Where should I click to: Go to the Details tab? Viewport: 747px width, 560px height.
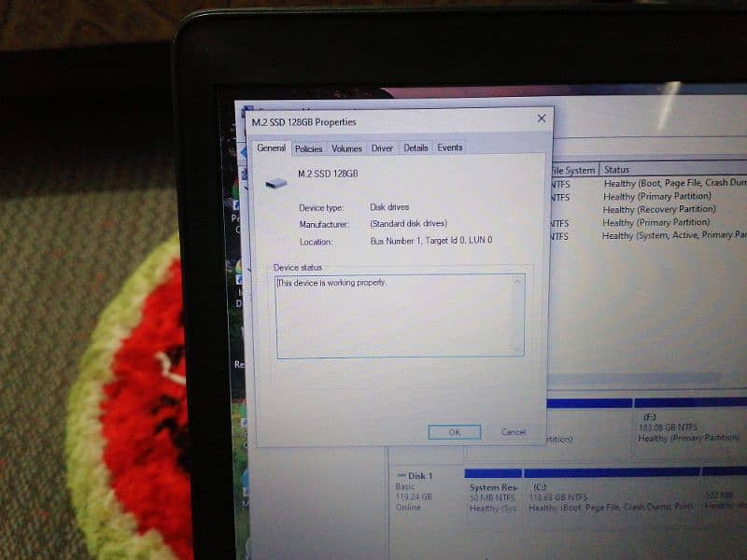point(416,147)
